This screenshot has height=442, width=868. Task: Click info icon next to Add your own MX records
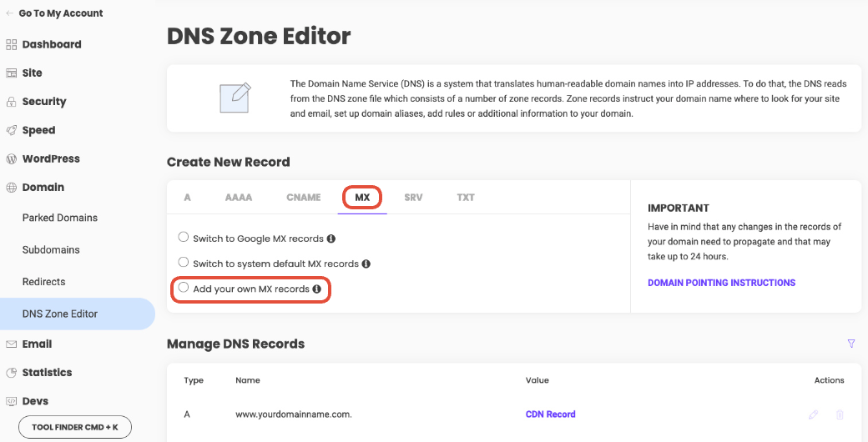pyautogui.click(x=316, y=289)
